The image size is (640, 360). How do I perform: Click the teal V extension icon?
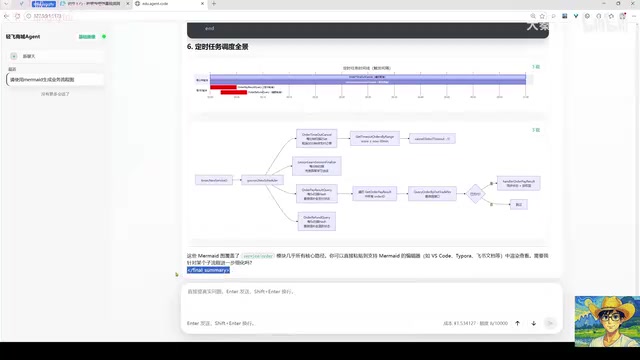(576, 16)
